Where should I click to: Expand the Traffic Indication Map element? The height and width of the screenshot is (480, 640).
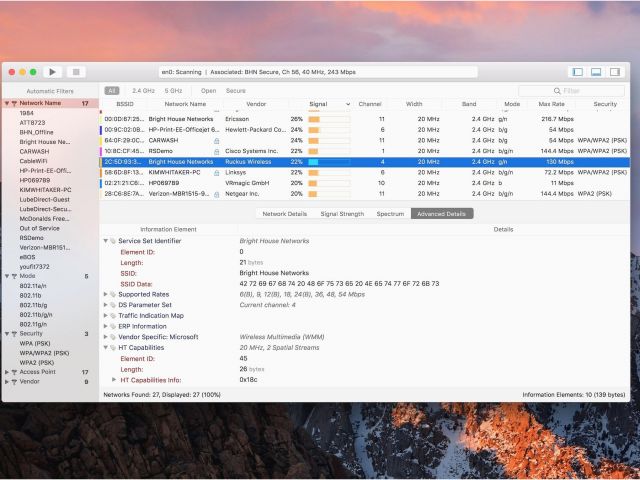coord(106,316)
